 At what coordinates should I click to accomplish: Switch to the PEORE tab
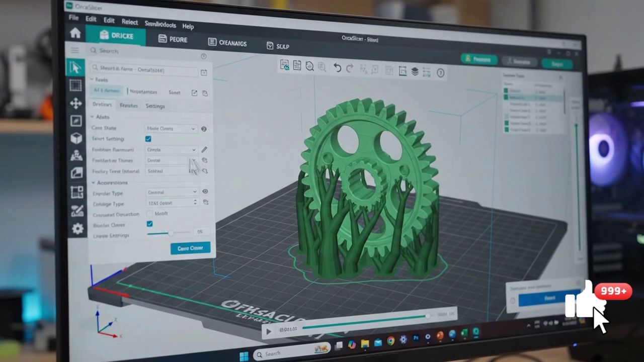(173, 39)
